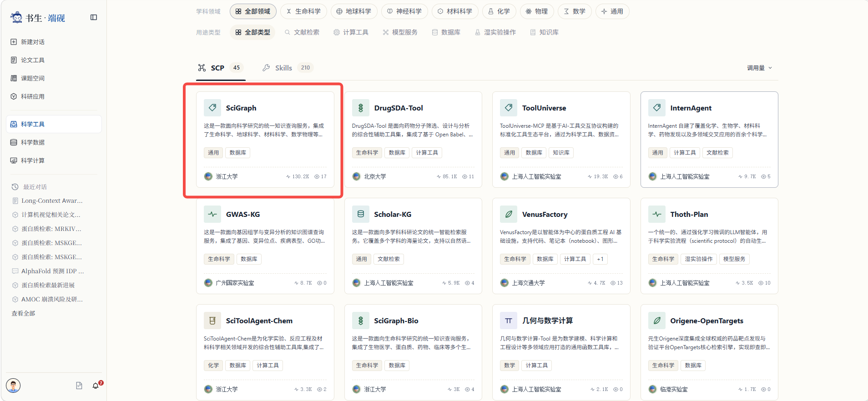Open notifications bell icon
The height and width of the screenshot is (401, 868).
96,386
